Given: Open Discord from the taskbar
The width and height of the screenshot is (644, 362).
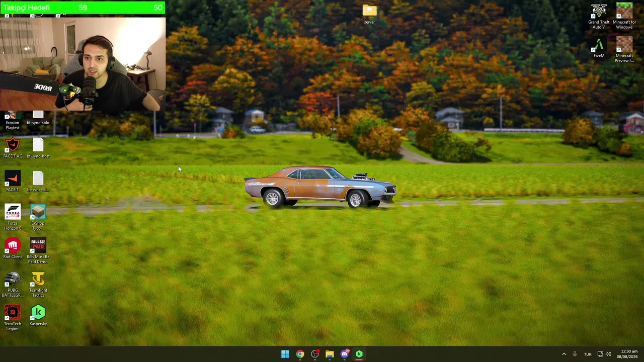Looking at the screenshot, I should (x=345, y=354).
